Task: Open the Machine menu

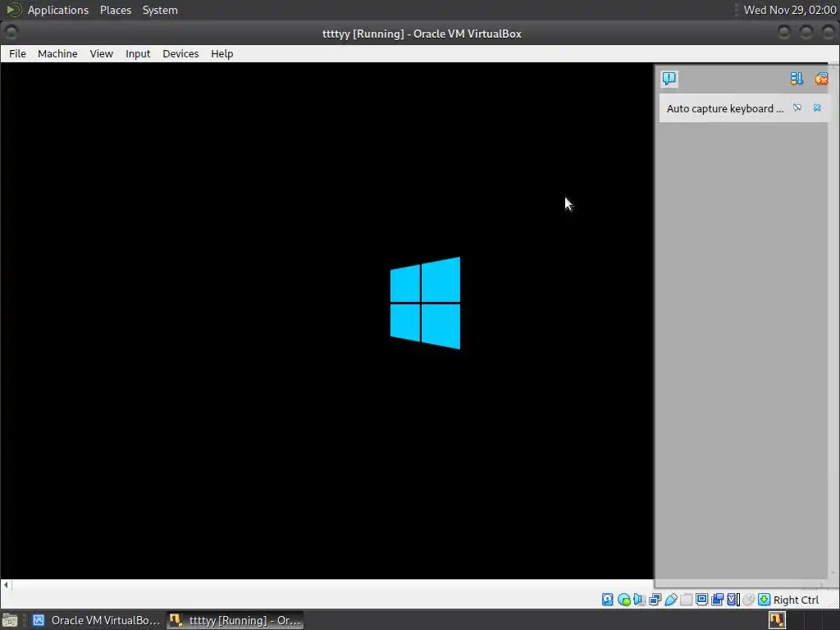Action: 57,53
